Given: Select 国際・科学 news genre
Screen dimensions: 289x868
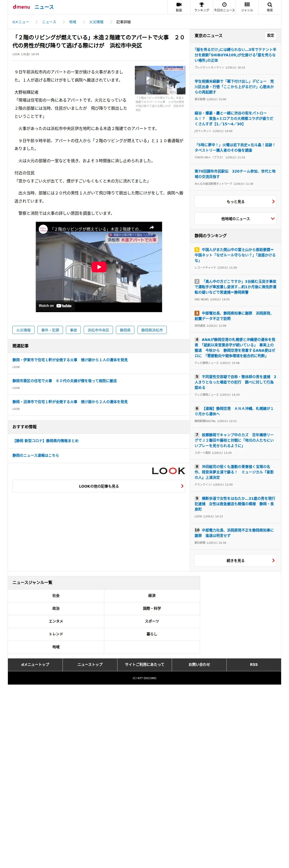Looking at the screenshot, I should pos(152,608).
